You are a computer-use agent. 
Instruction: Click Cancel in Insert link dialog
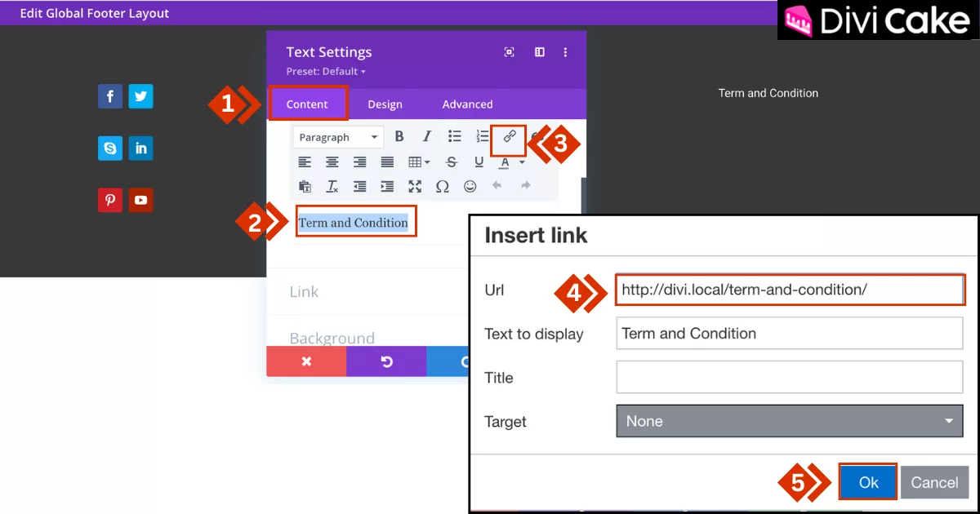[x=934, y=482]
